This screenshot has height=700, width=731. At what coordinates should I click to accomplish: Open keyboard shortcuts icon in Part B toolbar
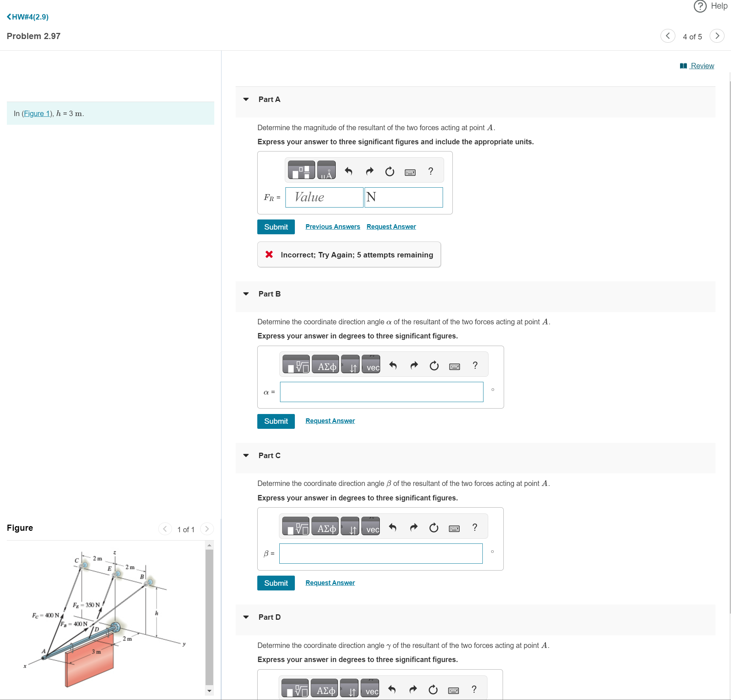click(454, 366)
